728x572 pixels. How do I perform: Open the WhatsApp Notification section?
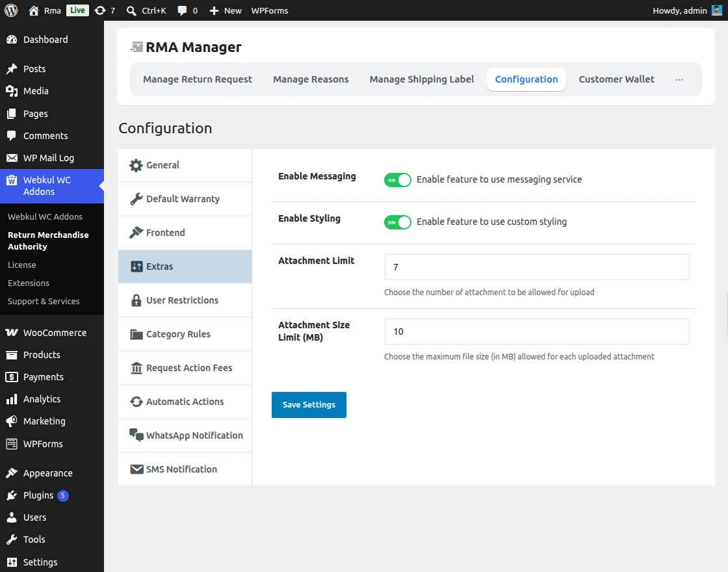click(185, 435)
